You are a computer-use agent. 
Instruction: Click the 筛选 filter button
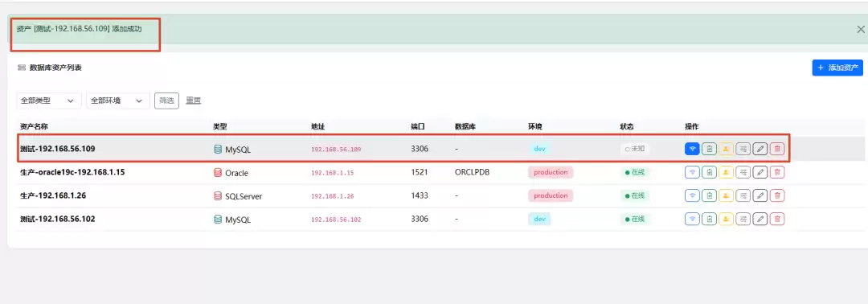pos(166,101)
